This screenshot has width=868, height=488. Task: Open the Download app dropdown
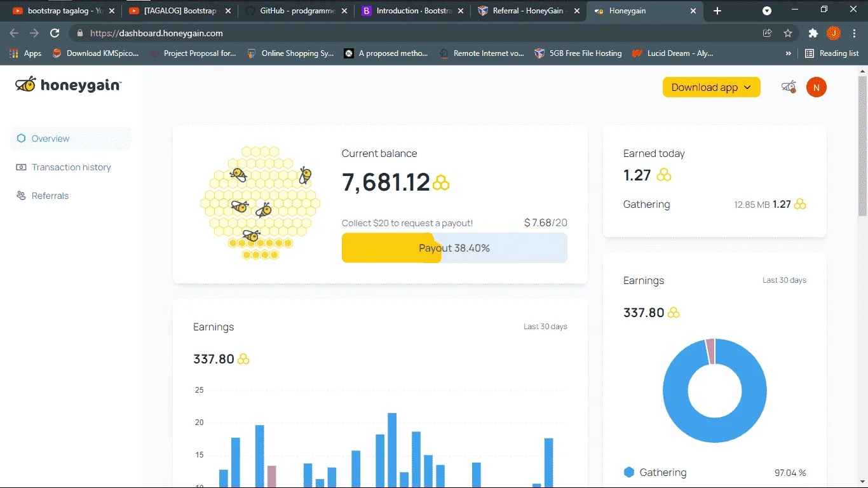(x=712, y=88)
